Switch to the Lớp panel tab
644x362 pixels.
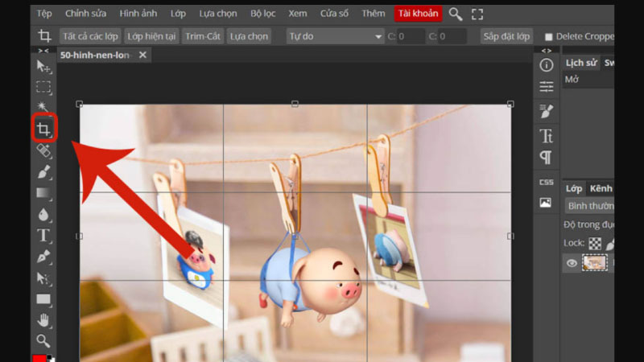[574, 188]
